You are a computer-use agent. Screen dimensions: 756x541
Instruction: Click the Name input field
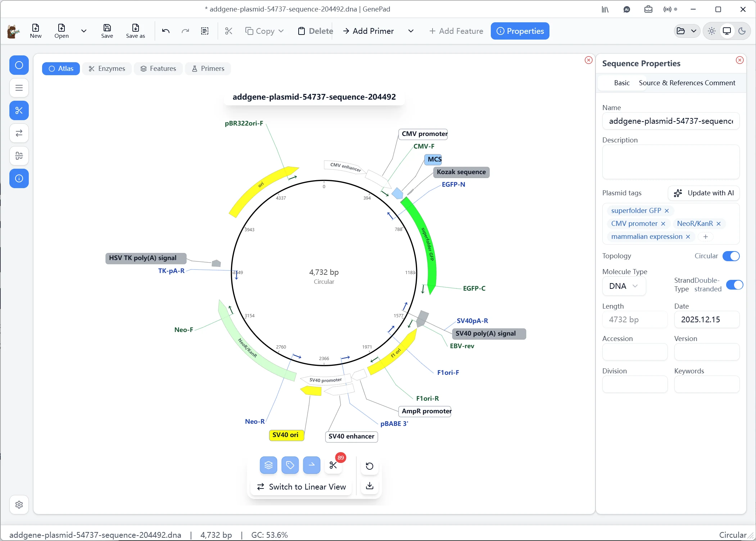[x=671, y=121]
